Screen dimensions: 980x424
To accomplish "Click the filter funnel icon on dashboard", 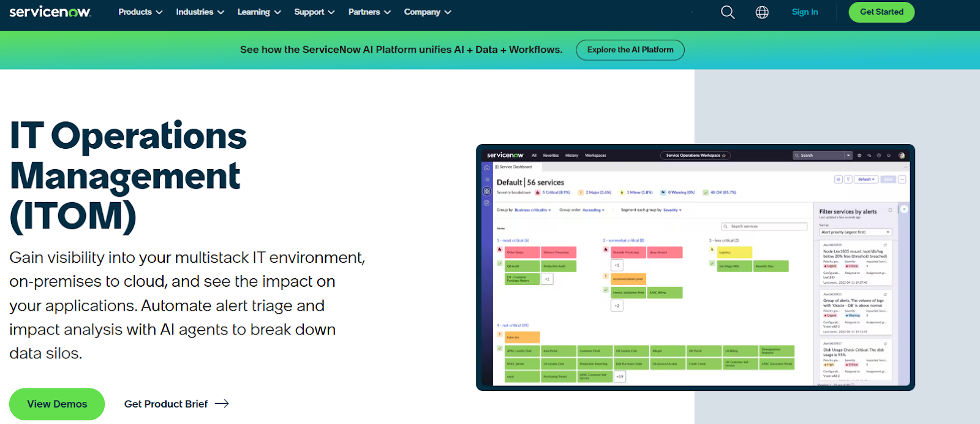I will (x=848, y=180).
